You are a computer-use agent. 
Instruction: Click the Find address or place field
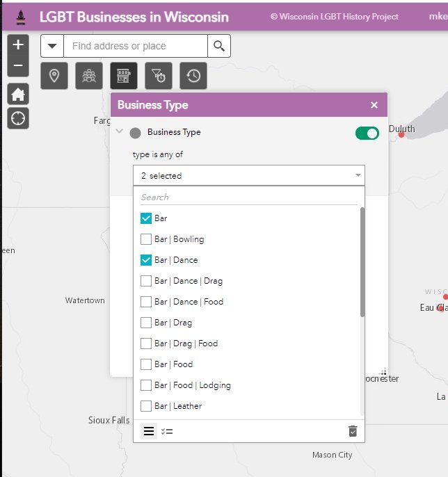(136, 47)
